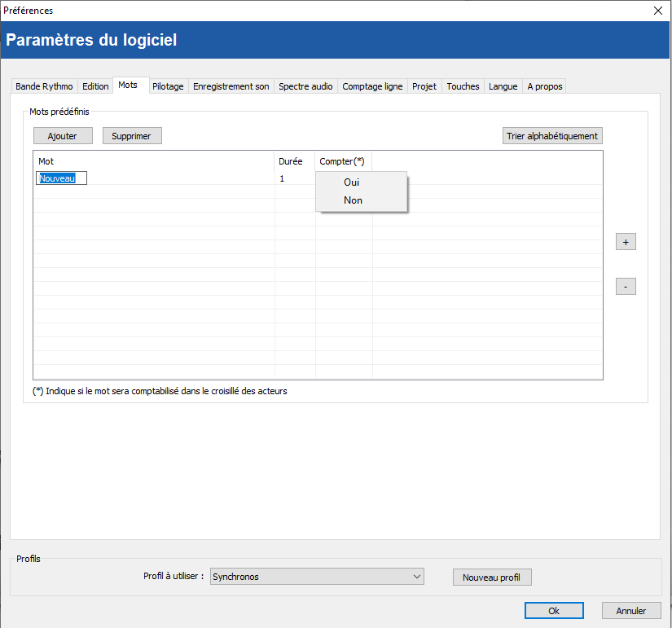Go to the Pilotage tab
The width and height of the screenshot is (672, 628).
coord(168,86)
